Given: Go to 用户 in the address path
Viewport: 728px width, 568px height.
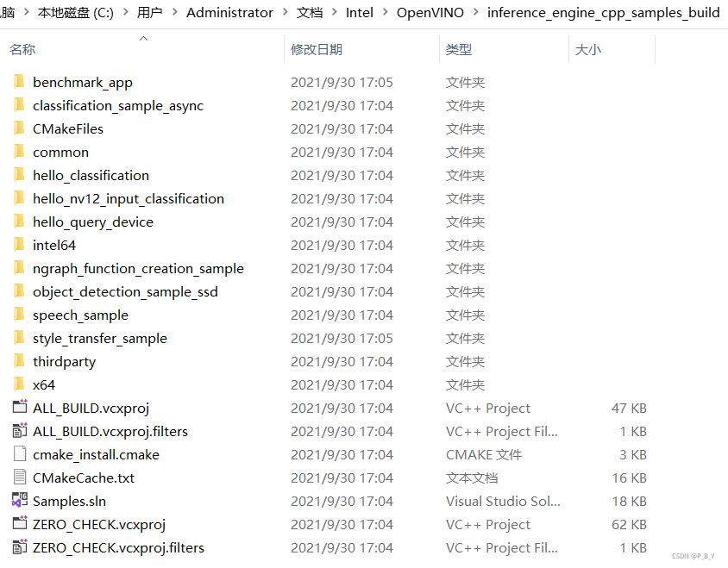Looking at the screenshot, I should 149,13.
